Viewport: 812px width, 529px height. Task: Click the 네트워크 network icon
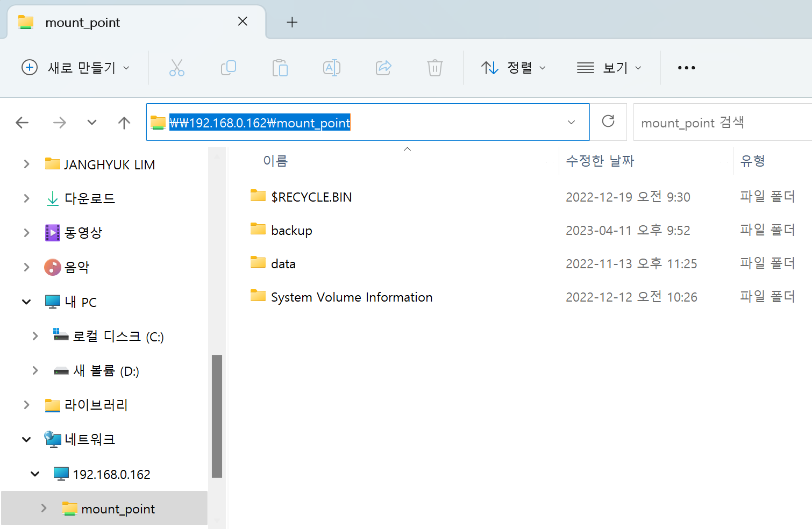[53, 439]
